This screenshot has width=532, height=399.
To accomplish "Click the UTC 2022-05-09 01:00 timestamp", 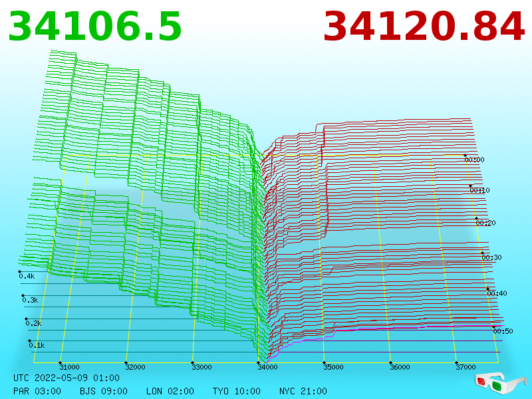I will 66,378.
